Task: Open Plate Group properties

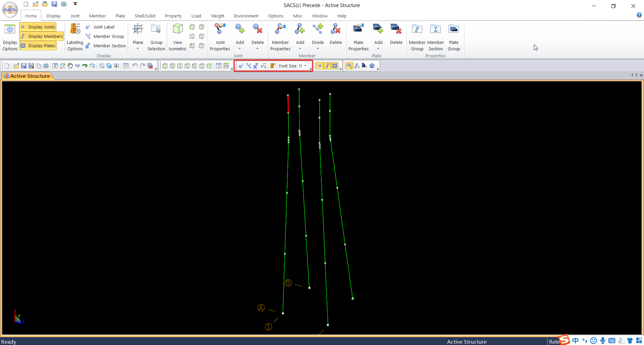Action: pos(454,38)
